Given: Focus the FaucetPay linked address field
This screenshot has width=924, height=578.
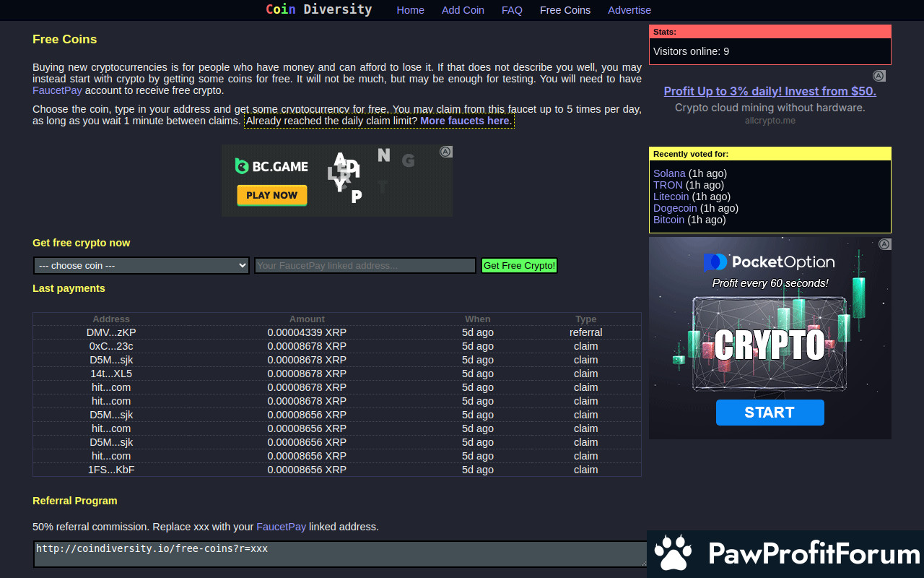Looking at the screenshot, I should tap(365, 266).
